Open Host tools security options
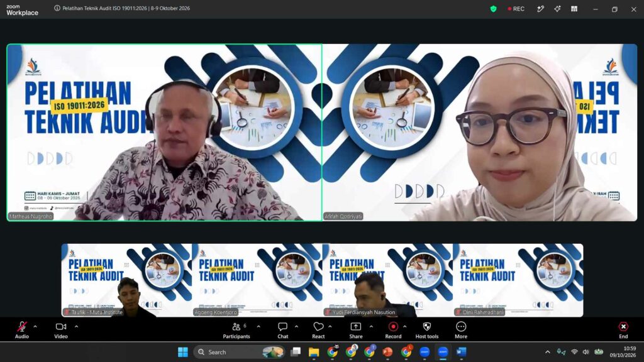 click(427, 330)
